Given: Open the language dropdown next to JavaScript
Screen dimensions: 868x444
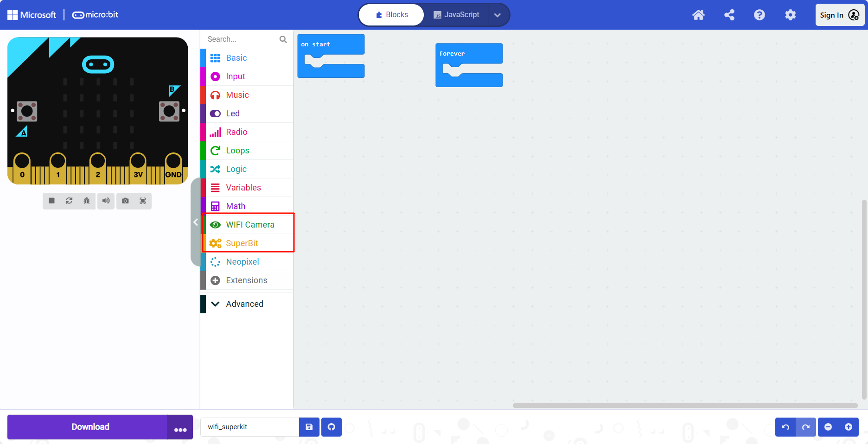Looking at the screenshot, I should [498, 15].
